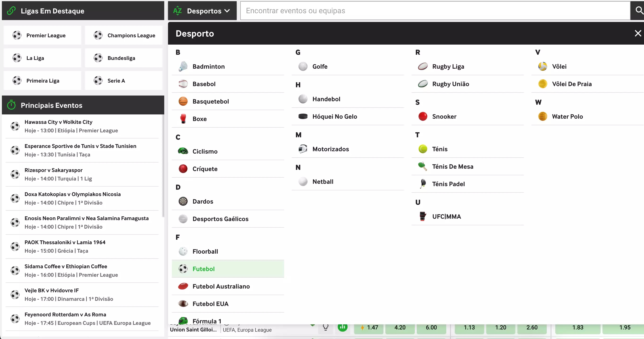Click the Motorizados helmet icon
This screenshot has width=644, height=339.
tap(303, 149)
